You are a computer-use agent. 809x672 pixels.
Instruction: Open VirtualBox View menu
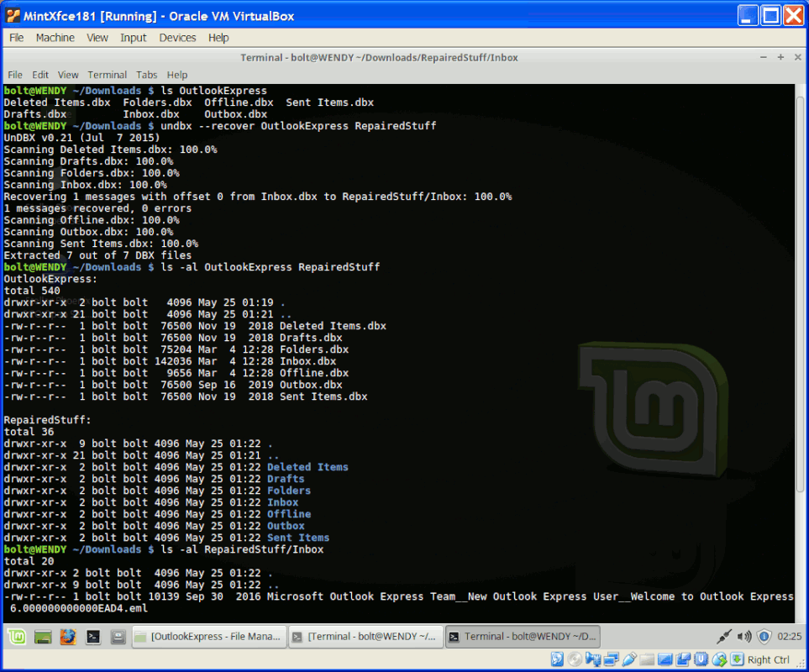[97, 38]
